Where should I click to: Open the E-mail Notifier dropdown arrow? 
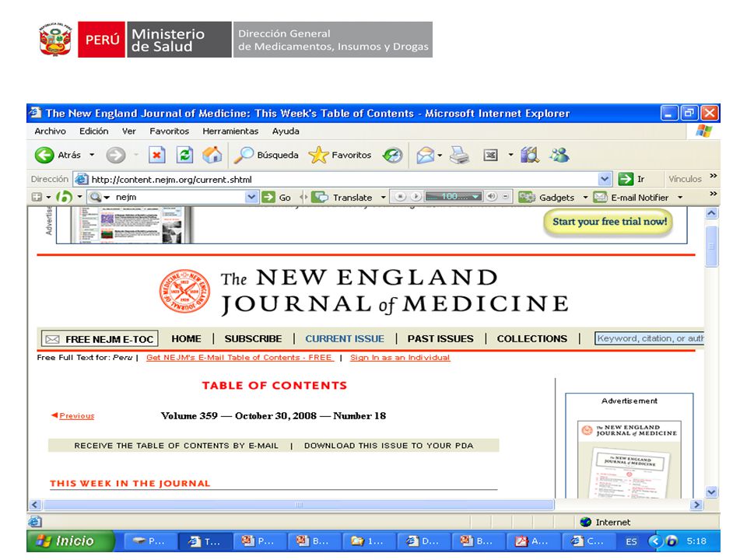[680, 197]
